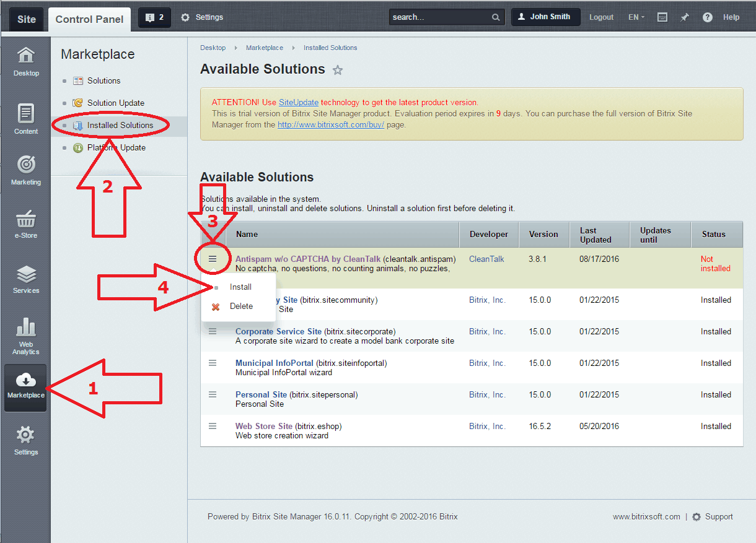Click the search magnifier icon
Image resolution: width=756 pixels, height=543 pixels.
(496, 17)
